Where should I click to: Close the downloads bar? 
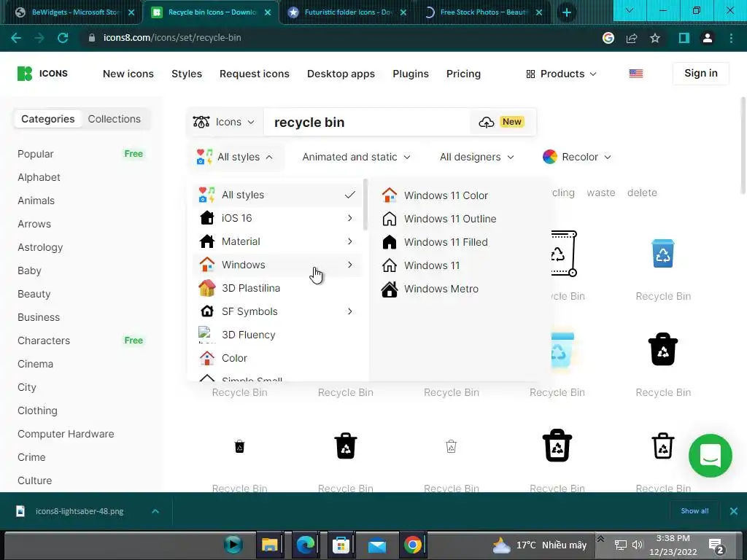734,511
